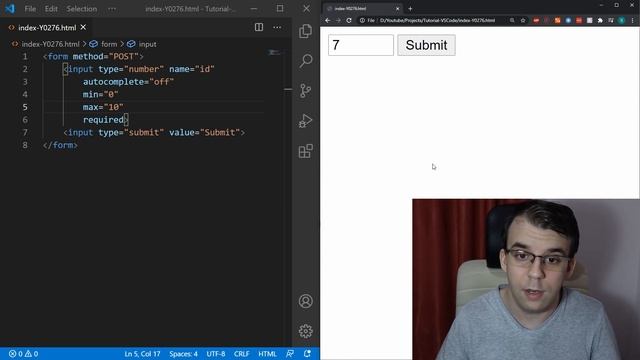This screenshot has width=640, height=360.
Task: Open the File menu
Action: [x=30, y=9]
